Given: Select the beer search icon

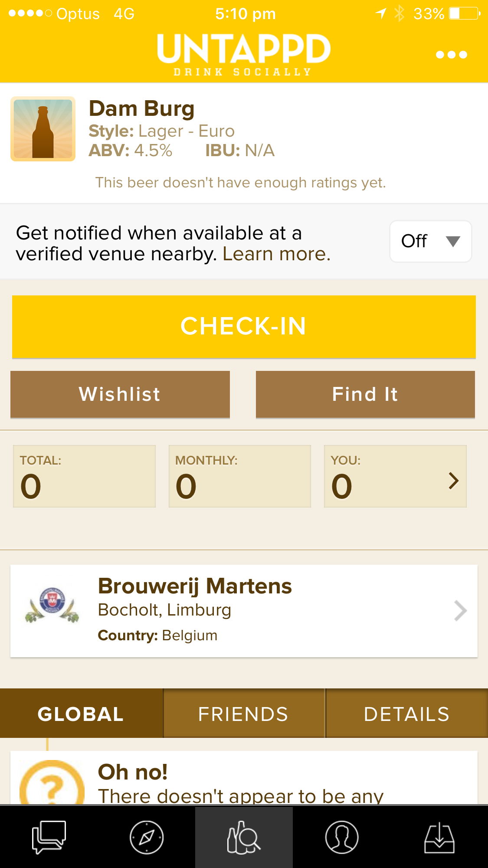Looking at the screenshot, I should (244, 837).
